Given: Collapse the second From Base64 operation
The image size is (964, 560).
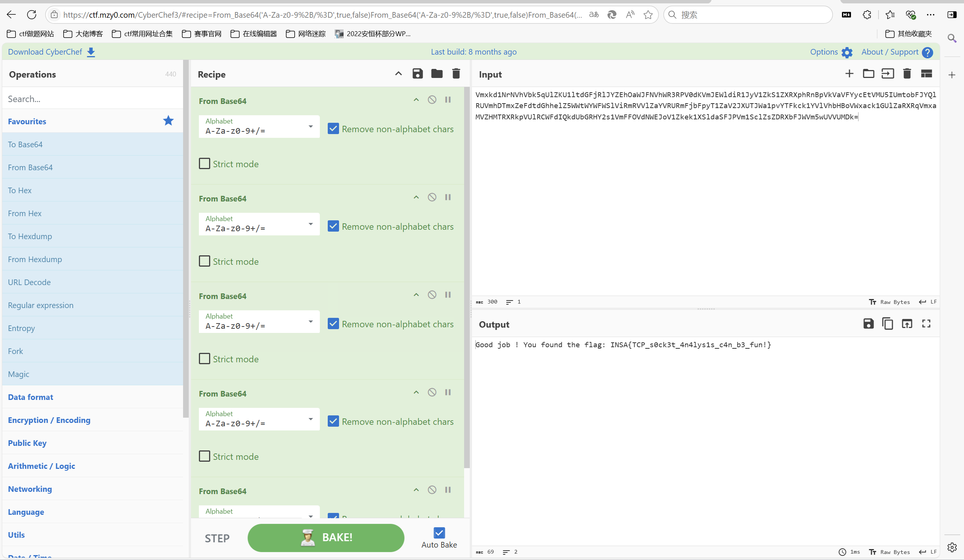Looking at the screenshot, I should (x=416, y=197).
